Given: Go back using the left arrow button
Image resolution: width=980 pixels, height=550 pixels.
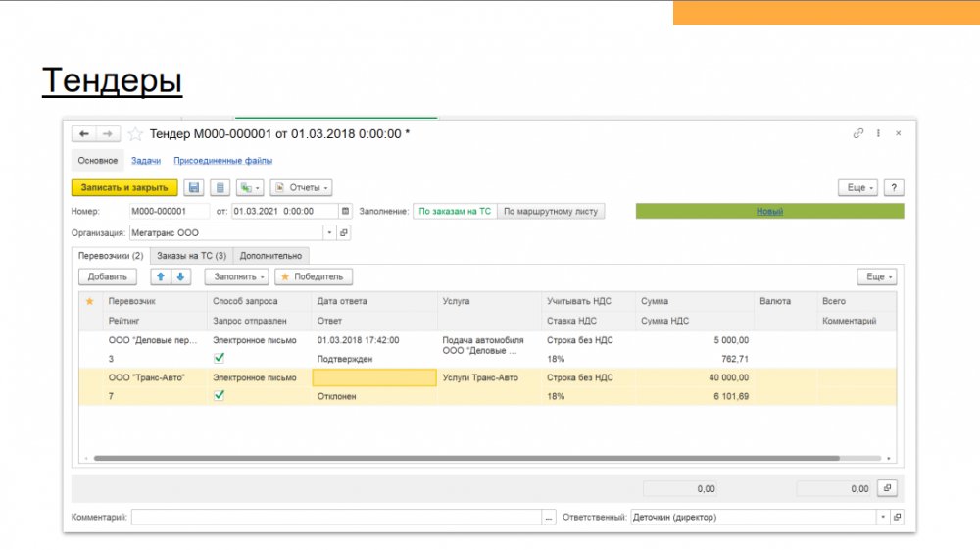Looking at the screenshot, I should [x=84, y=133].
